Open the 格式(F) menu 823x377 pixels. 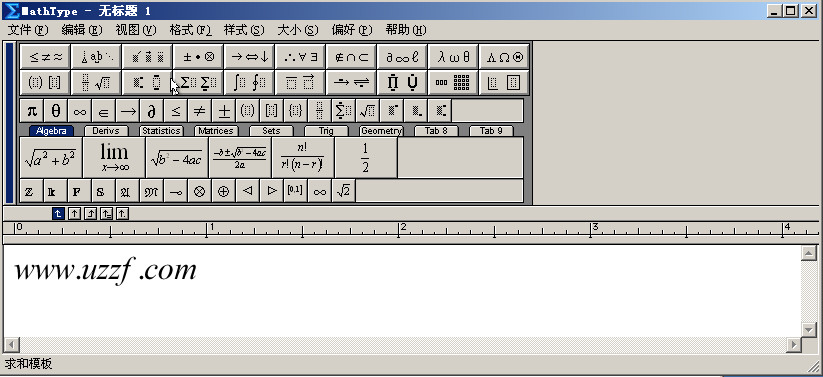click(191, 30)
